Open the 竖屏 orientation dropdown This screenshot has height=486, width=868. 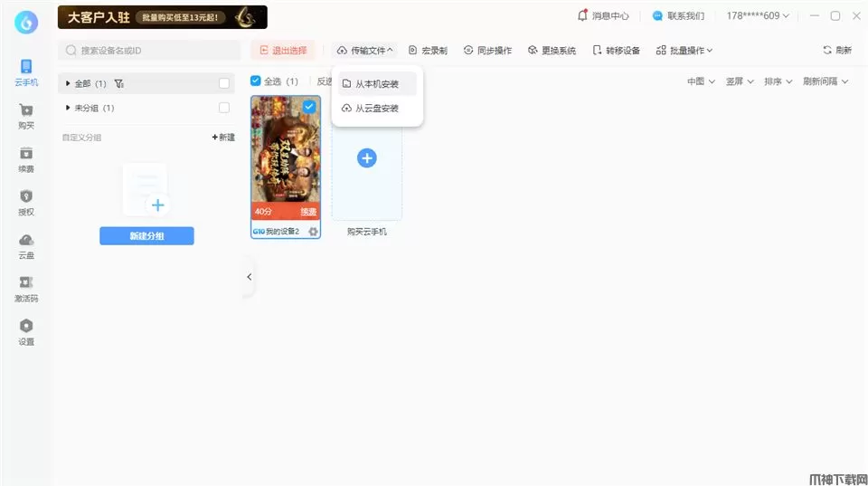point(740,81)
